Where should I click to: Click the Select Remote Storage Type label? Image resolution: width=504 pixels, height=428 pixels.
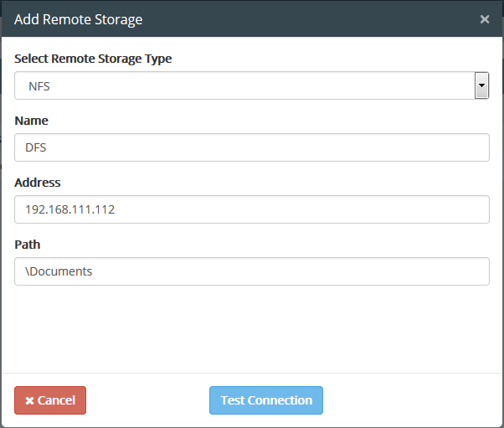click(x=93, y=59)
